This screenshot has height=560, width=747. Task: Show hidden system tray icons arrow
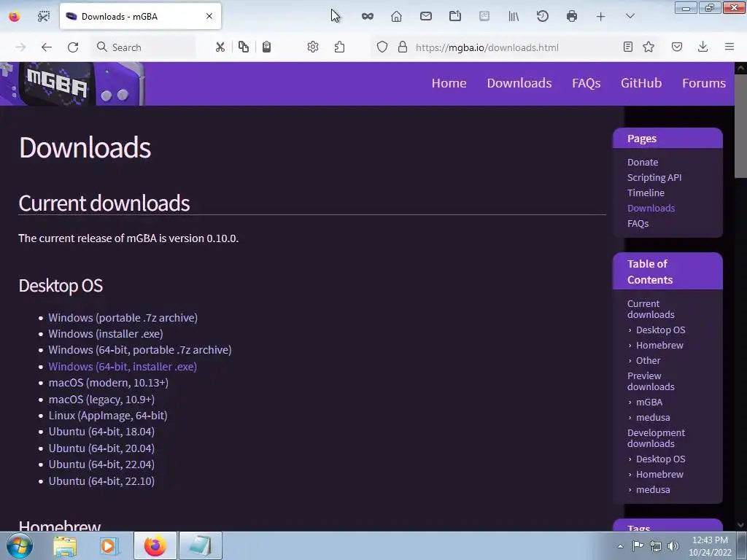tap(620, 546)
